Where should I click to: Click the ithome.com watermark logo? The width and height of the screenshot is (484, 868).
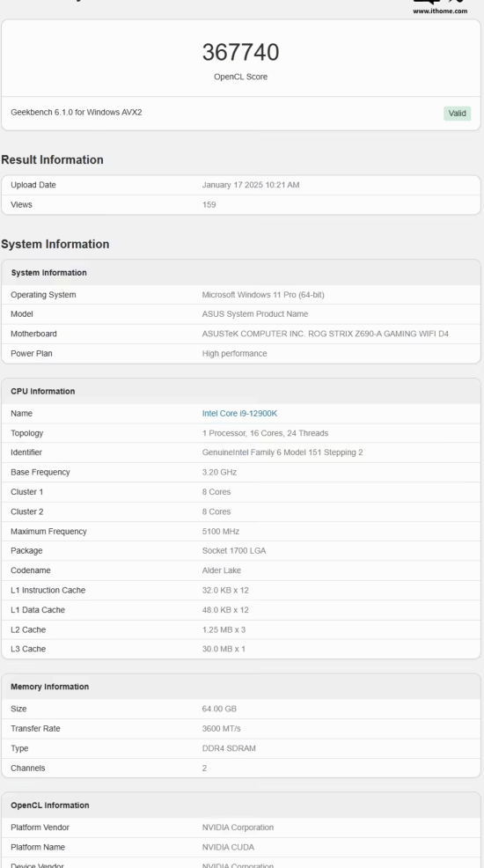click(x=440, y=7)
